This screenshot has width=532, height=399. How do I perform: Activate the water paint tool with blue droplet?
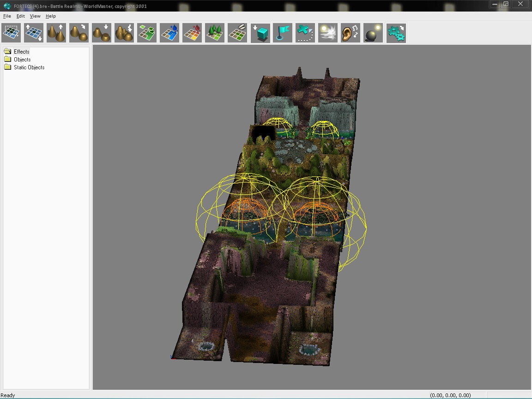pyautogui.click(x=169, y=33)
